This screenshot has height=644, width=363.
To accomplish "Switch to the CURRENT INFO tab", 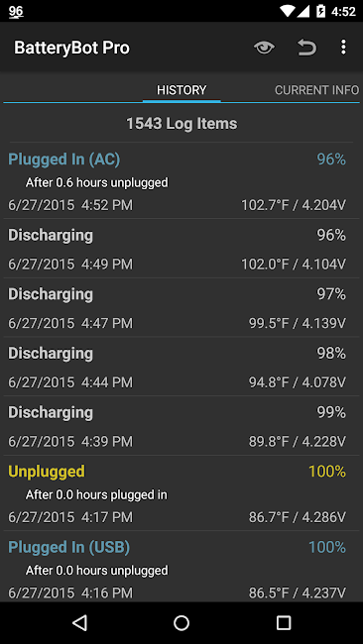I will (x=316, y=90).
